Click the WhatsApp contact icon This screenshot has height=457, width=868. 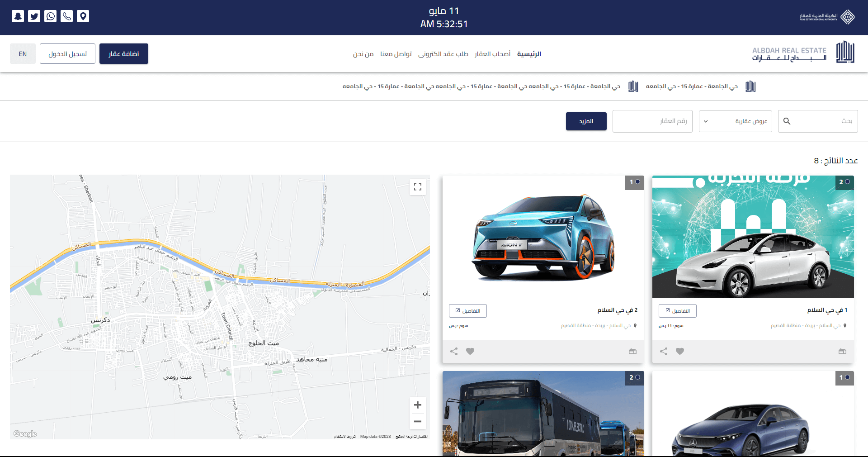click(x=51, y=16)
